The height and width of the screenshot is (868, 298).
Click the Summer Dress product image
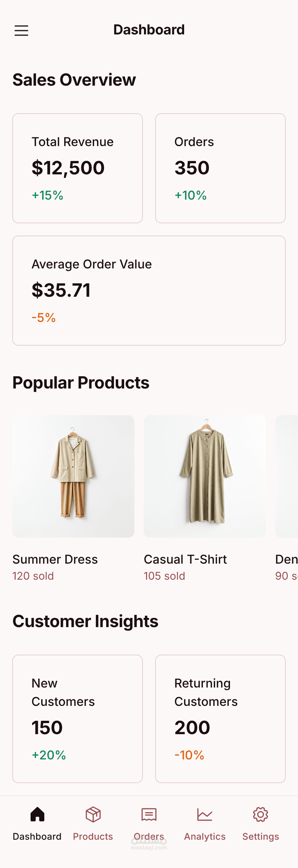pos(73,476)
